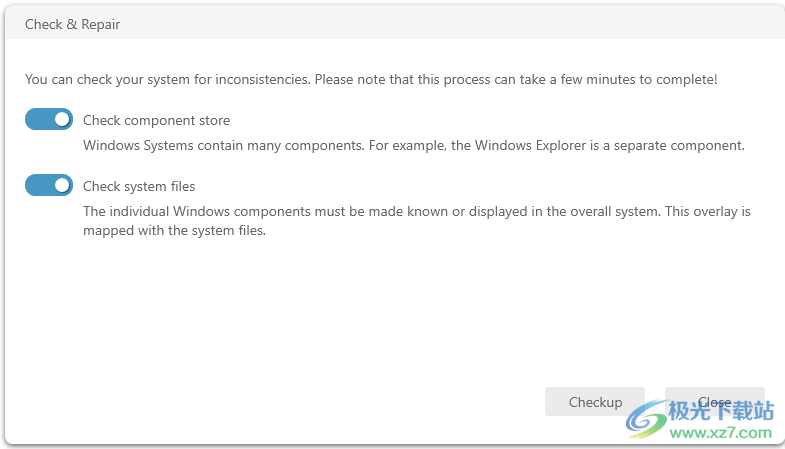Click blue track of component store switch

coord(38,119)
